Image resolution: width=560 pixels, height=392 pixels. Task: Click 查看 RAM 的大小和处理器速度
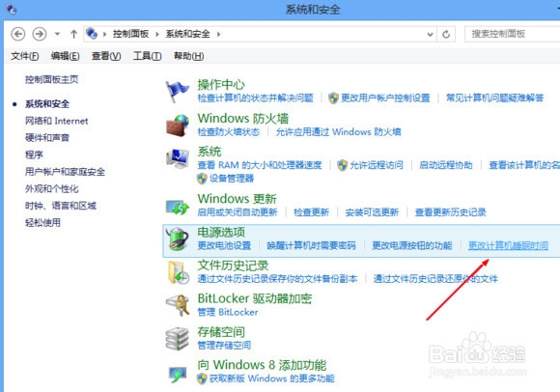(260, 165)
